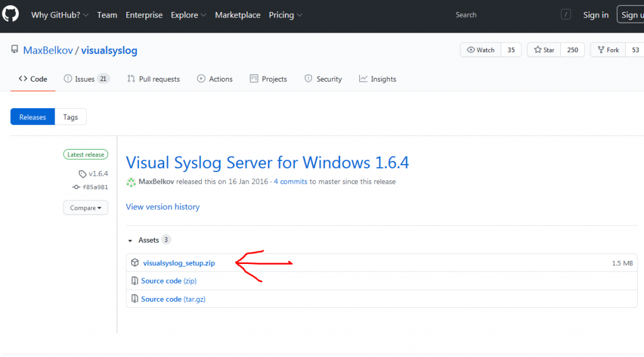This screenshot has height=357, width=644.
Task: Open the Why GitHub? dropdown menu
Action: click(60, 15)
